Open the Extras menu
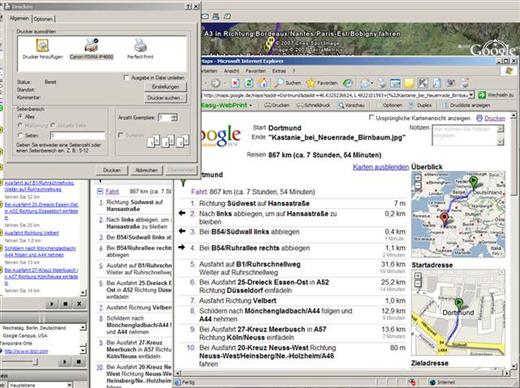Image resolution: width=520 pixels, height=388 pixels. click(x=279, y=71)
